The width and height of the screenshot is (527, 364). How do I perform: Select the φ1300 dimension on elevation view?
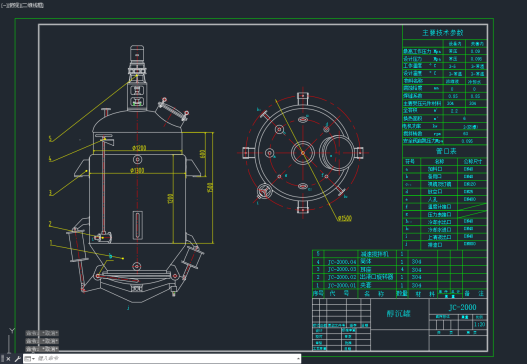137,170
